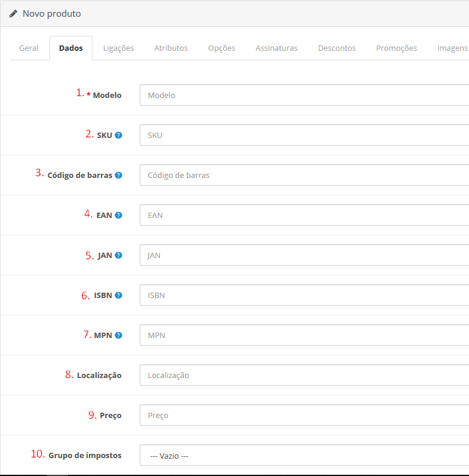The width and height of the screenshot is (469, 476).
Task: Open the Grupo de impostos dropdown
Action: tap(304, 455)
